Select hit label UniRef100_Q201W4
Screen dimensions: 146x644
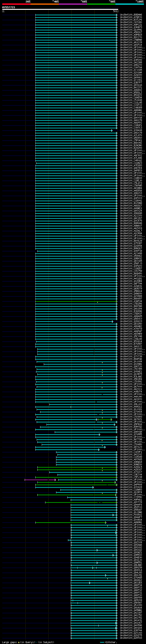coord(131,72)
